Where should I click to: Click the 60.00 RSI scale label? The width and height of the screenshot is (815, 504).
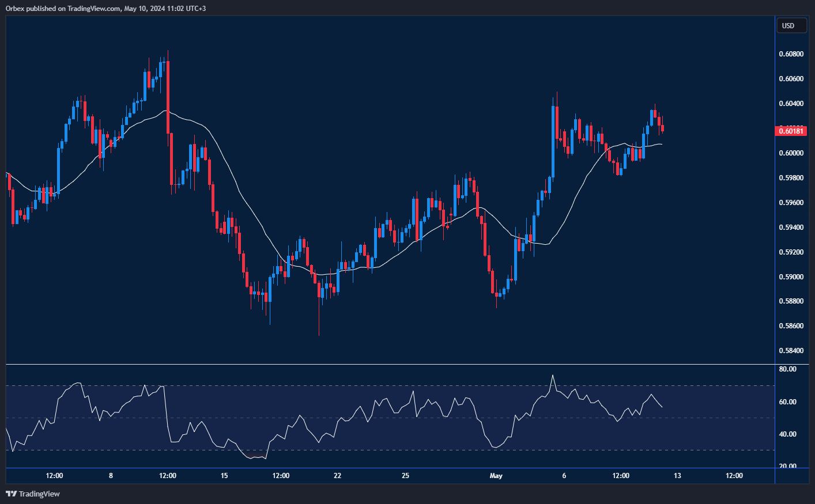click(787, 400)
